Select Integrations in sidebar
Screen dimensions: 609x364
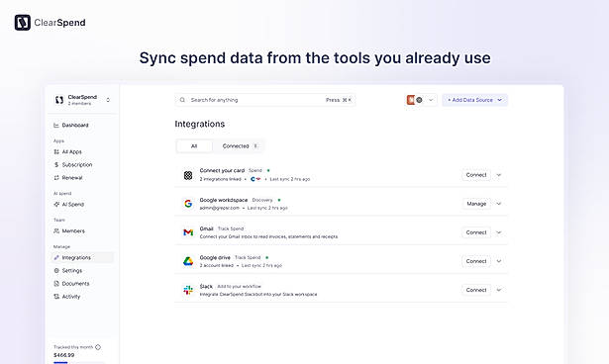tap(82, 258)
